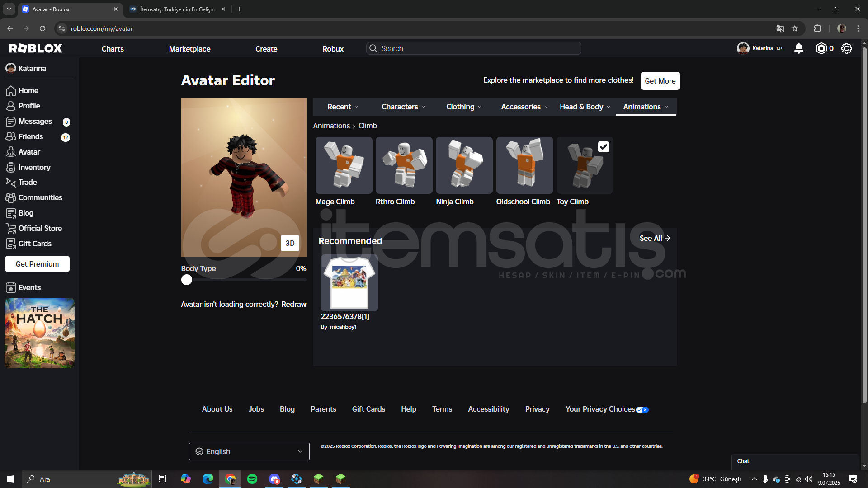Screen dimensions: 868x488
Task: Click the page vertical scrollbar
Action: [864, 226]
